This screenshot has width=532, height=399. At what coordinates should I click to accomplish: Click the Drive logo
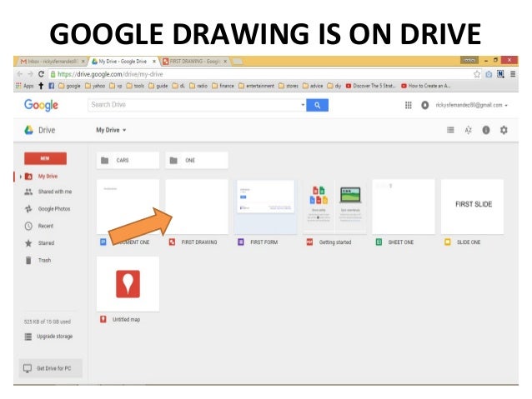tap(40, 130)
